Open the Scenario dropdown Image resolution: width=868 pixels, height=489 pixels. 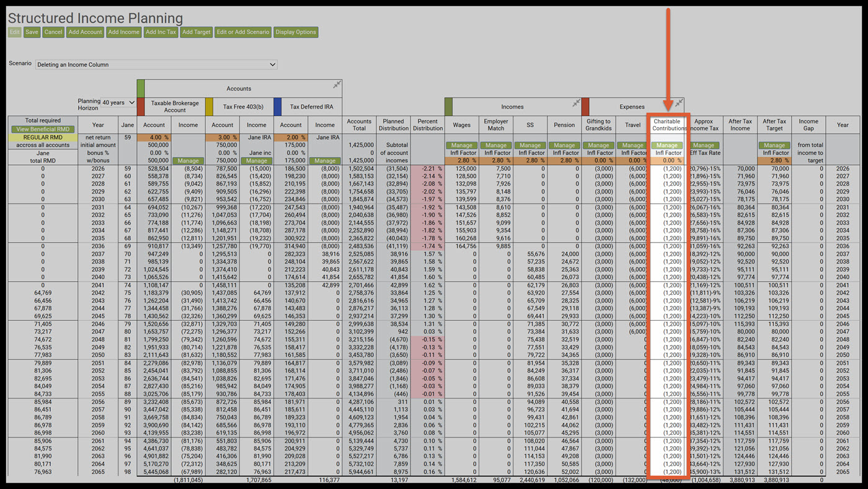pyautogui.click(x=156, y=65)
